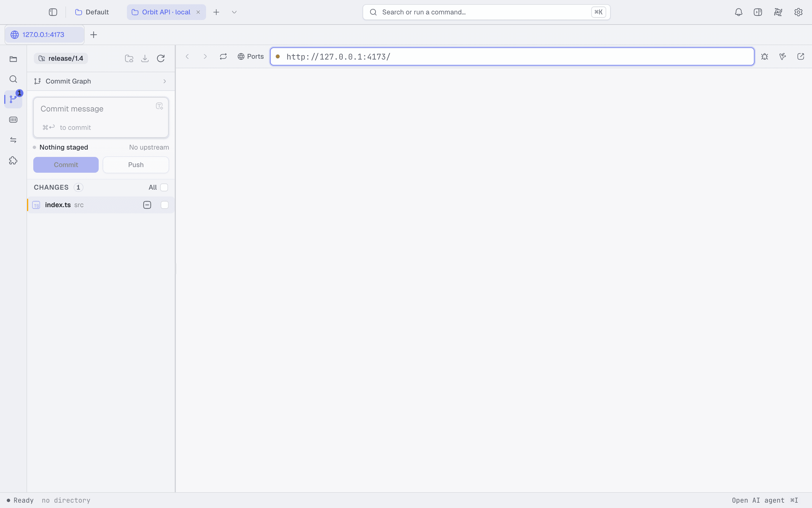Select the Orbit API · local tab

click(x=166, y=12)
